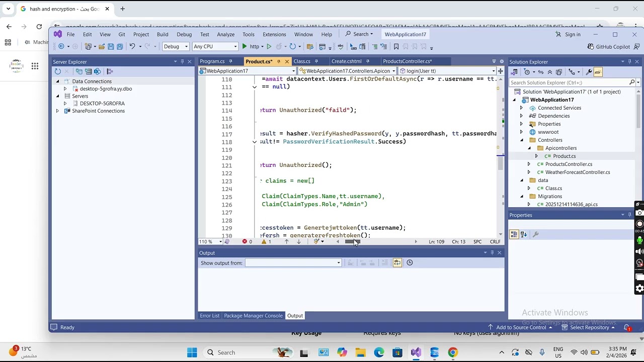Click Properties panel Categorized icon

(514, 234)
